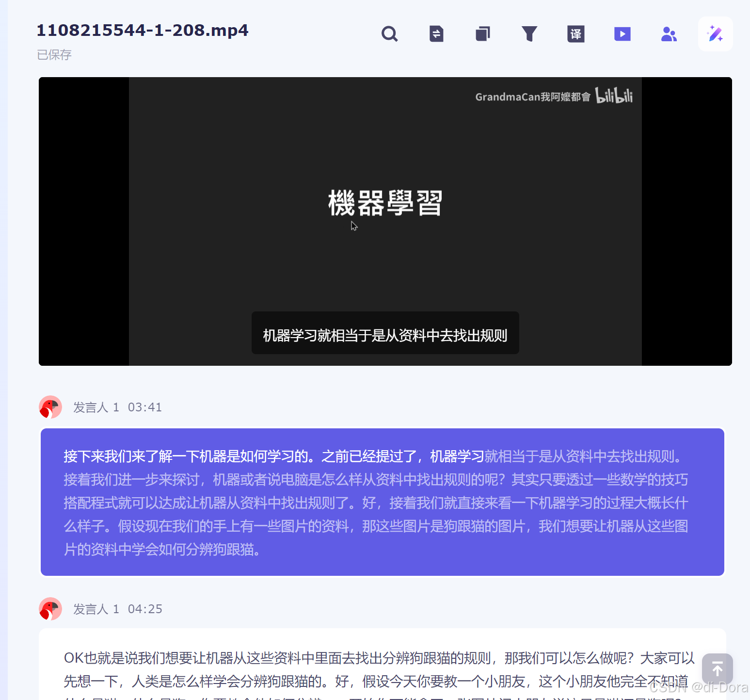Click the speaker avatar at 04:25
Image resolution: width=750 pixels, height=700 pixels.
(50, 609)
